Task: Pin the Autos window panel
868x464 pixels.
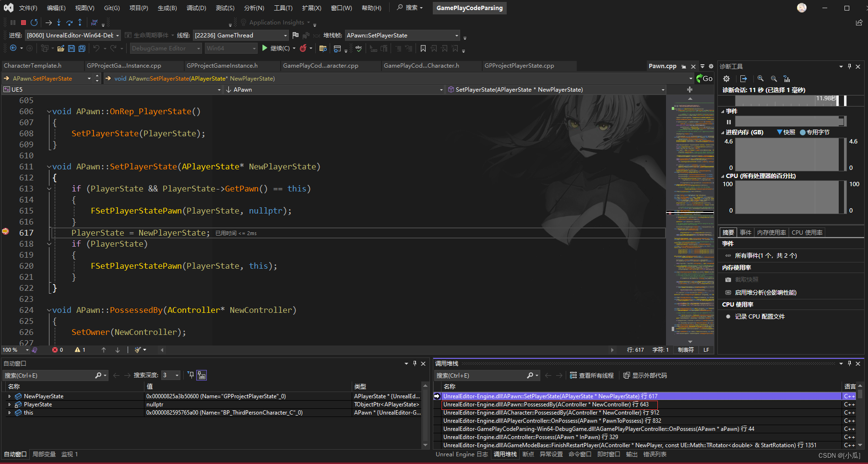Action: [415, 364]
